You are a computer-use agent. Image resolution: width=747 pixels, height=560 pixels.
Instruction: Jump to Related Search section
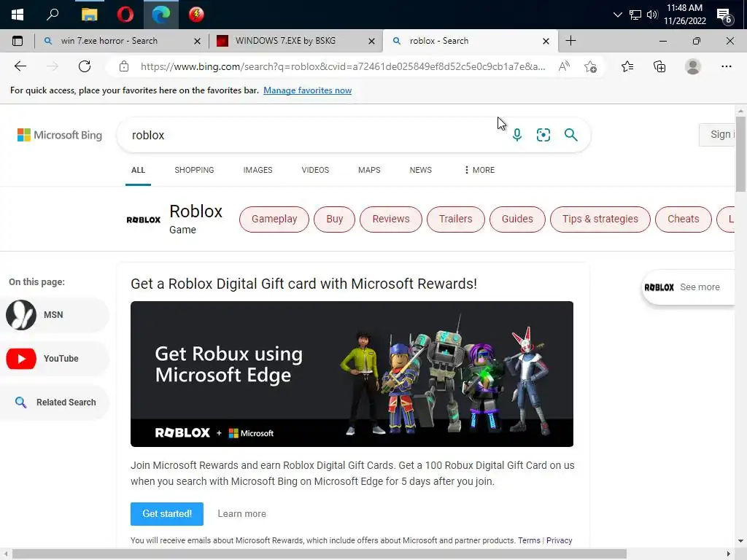[55, 402]
